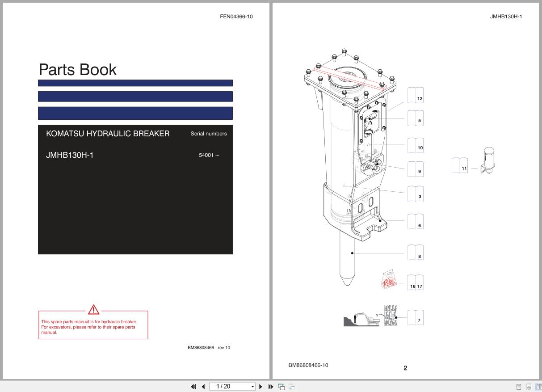Click the right page header "JMHB130H-1"
Screen dimensions: 542x392
506,17
